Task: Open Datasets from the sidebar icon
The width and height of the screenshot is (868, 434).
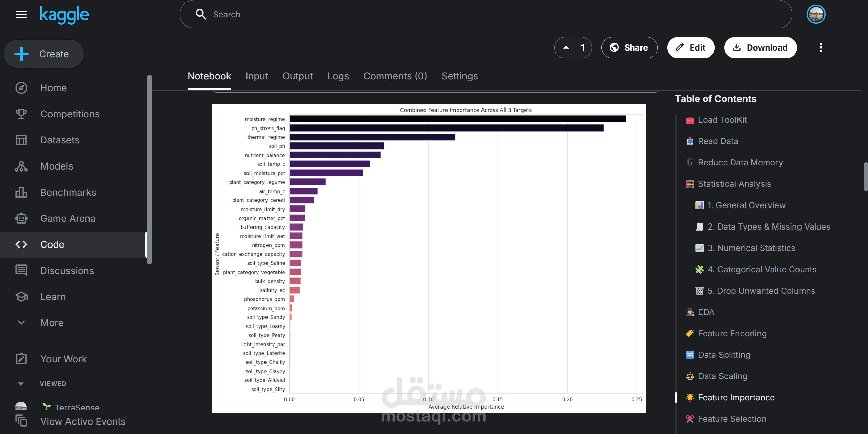Action: tap(21, 140)
